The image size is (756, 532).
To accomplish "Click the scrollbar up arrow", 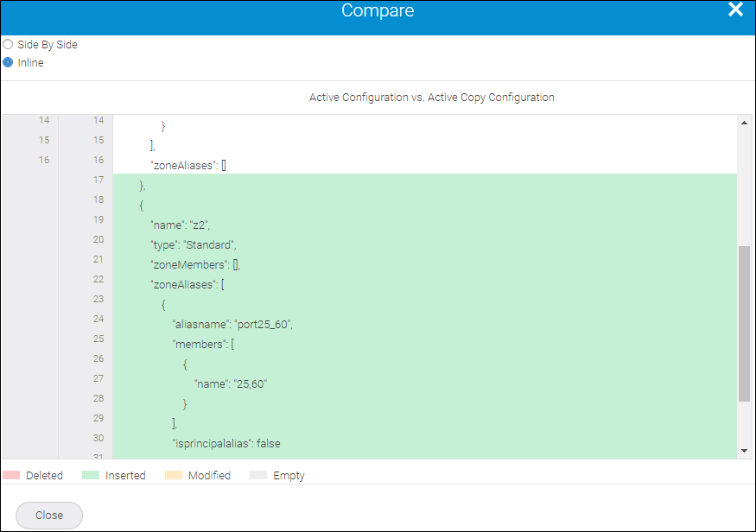I will pos(744,123).
